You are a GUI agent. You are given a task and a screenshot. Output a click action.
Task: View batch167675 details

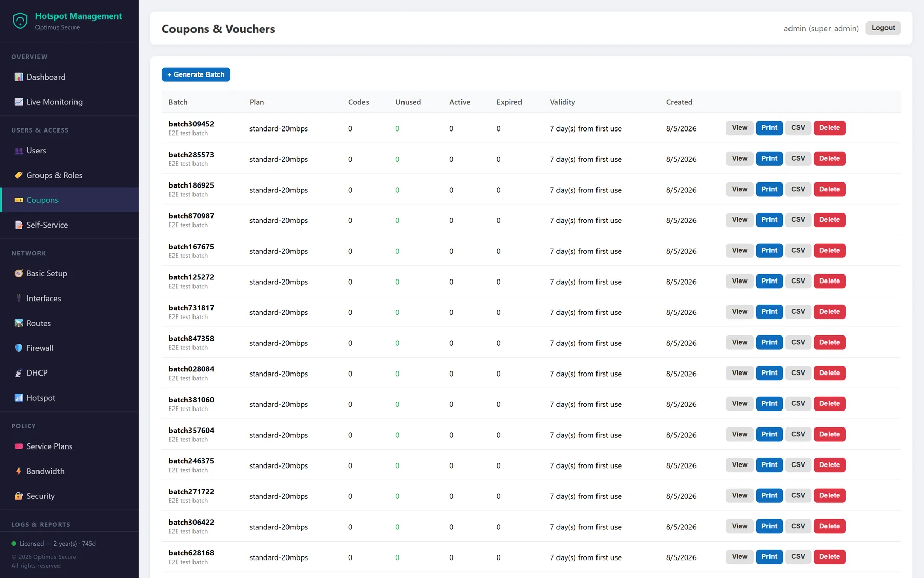pyautogui.click(x=739, y=251)
